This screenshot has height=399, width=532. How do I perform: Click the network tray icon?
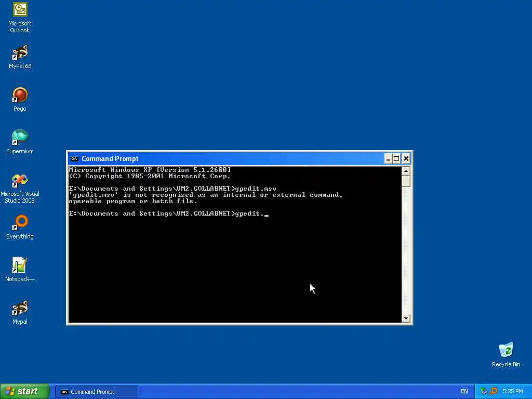pos(484,391)
